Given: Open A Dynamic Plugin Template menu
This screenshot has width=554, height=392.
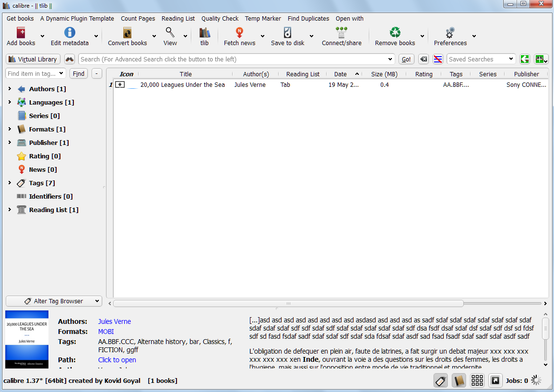Looking at the screenshot, I should tap(77, 18).
